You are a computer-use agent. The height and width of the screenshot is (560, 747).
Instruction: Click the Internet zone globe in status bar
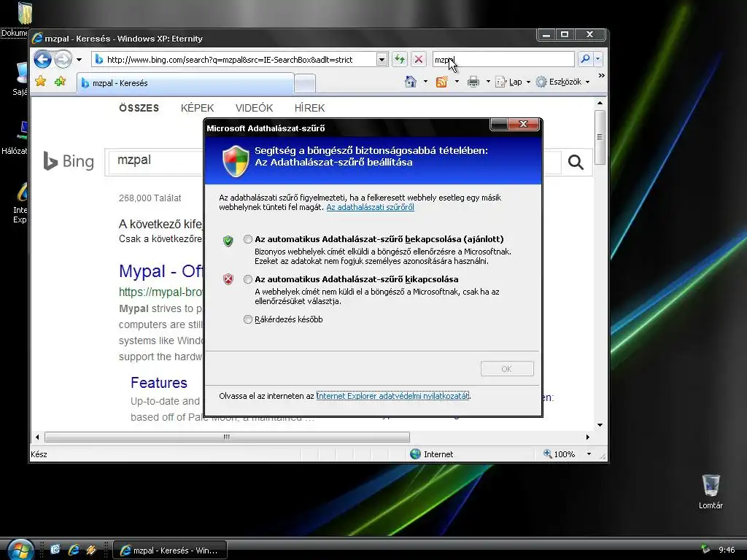click(x=415, y=454)
